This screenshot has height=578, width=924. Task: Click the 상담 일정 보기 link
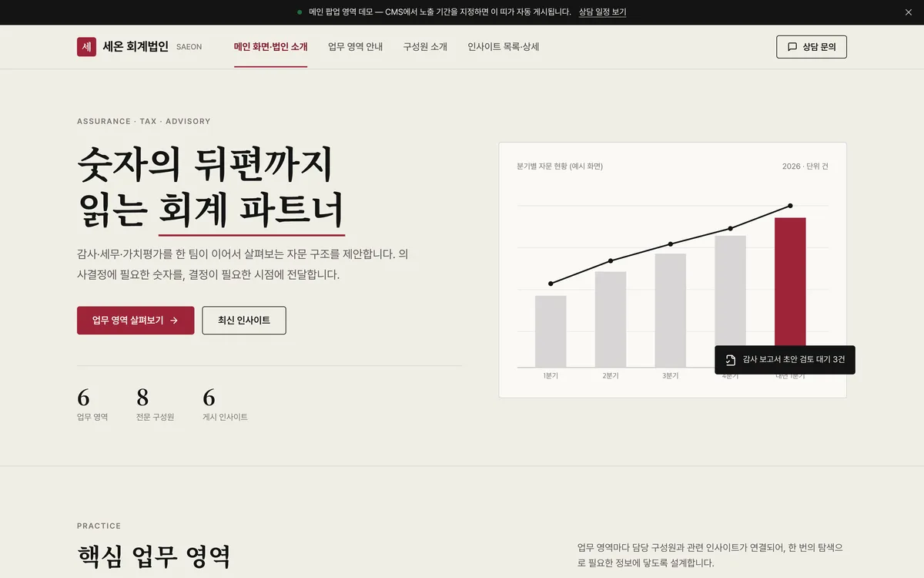pyautogui.click(x=603, y=12)
